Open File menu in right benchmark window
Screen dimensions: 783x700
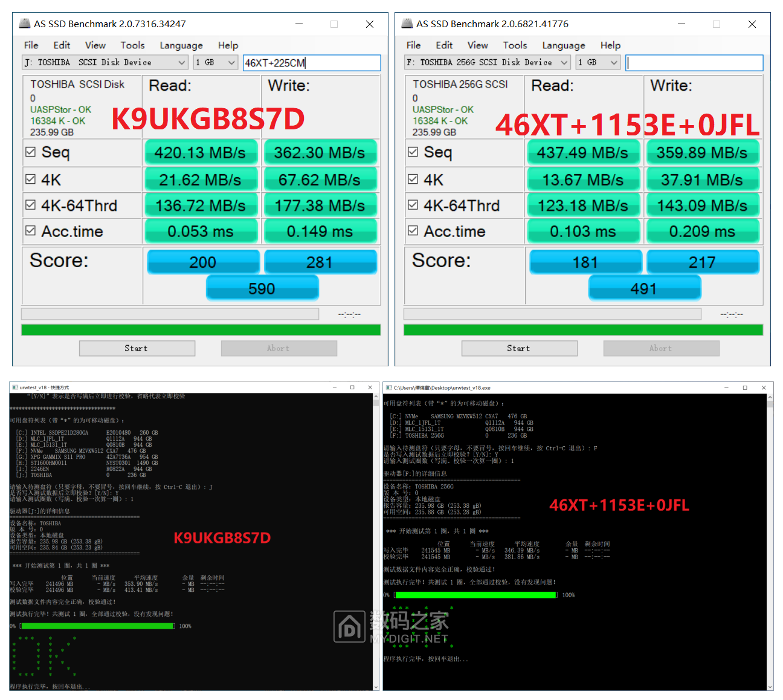[x=414, y=45]
